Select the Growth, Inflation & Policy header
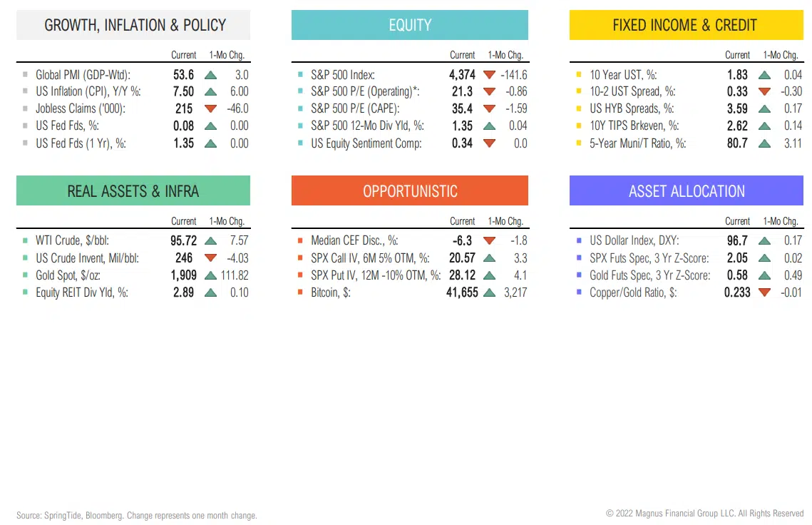The height and width of the screenshot is (525, 812). pyautogui.click(x=133, y=25)
